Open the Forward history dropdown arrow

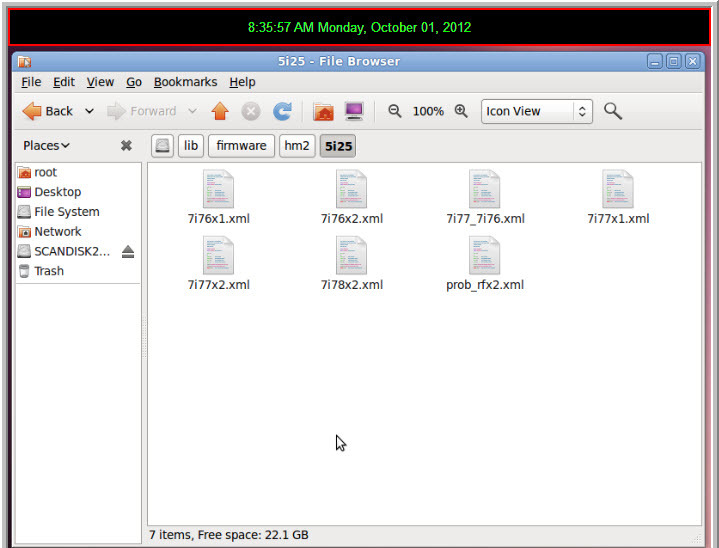pyautogui.click(x=193, y=111)
